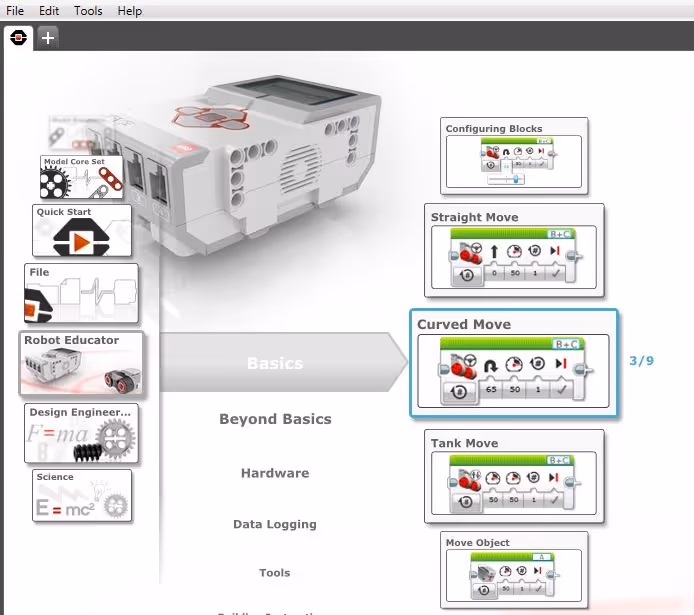Screen dimensions: 694x615
Task: Open the Configuring Blocks tutorial
Action: [x=514, y=156]
